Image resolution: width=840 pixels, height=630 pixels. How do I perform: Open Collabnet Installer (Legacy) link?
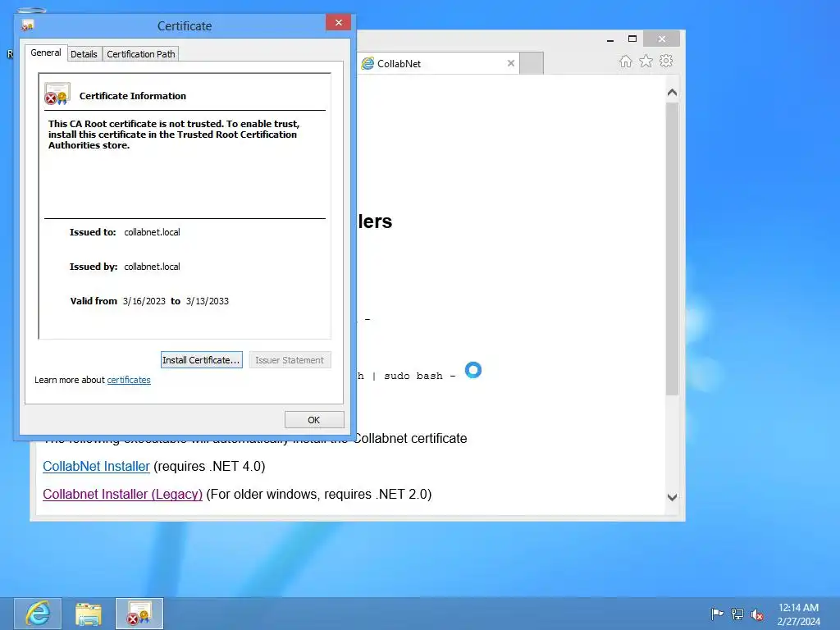point(123,494)
